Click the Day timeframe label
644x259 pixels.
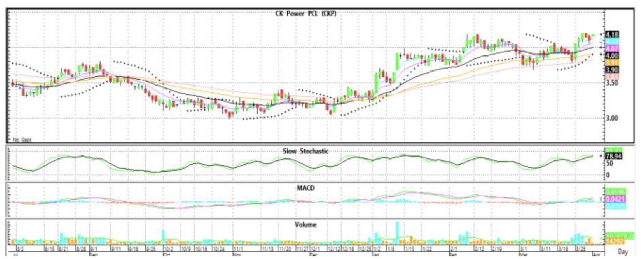[x=623, y=252]
